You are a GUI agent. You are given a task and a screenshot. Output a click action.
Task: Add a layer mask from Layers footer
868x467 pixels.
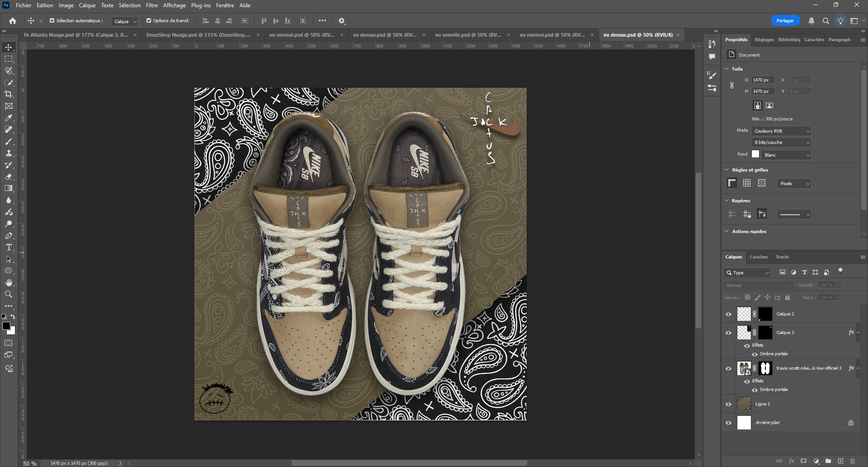click(x=803, y=461)
